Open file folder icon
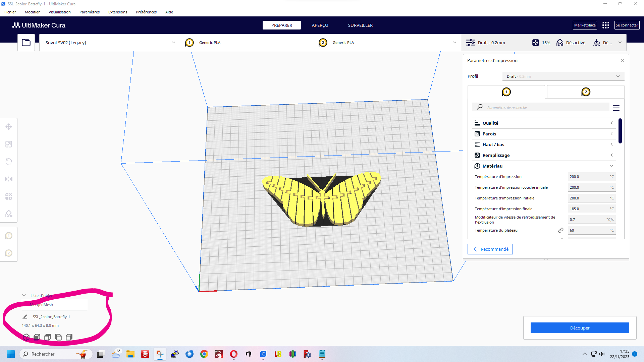 click(x=26, y=43)
